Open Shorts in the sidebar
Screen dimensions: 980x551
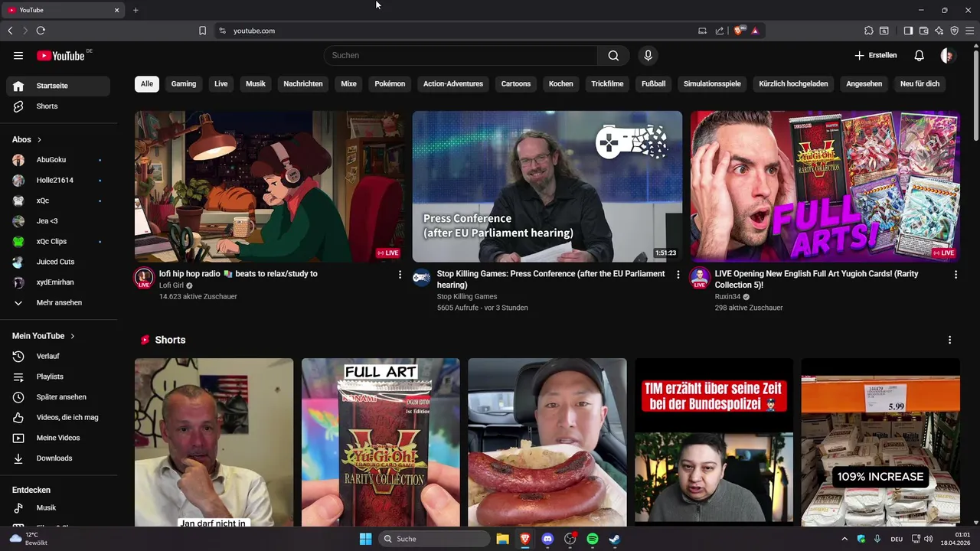[x=58, y=106]
